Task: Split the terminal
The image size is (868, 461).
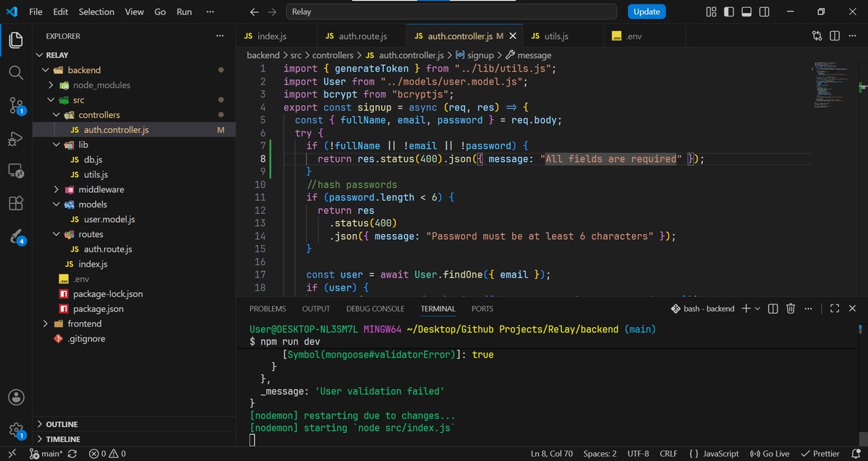Action: pos(773,309)
